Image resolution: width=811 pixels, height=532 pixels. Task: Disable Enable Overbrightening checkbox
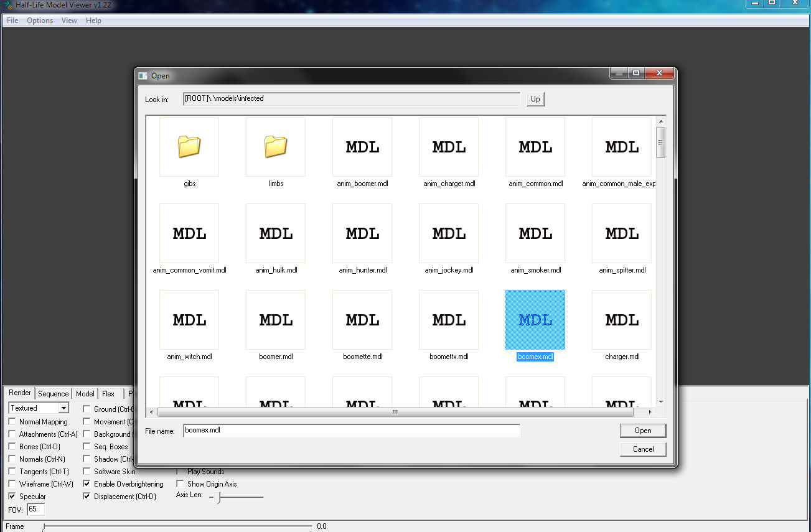click(87, 484)
